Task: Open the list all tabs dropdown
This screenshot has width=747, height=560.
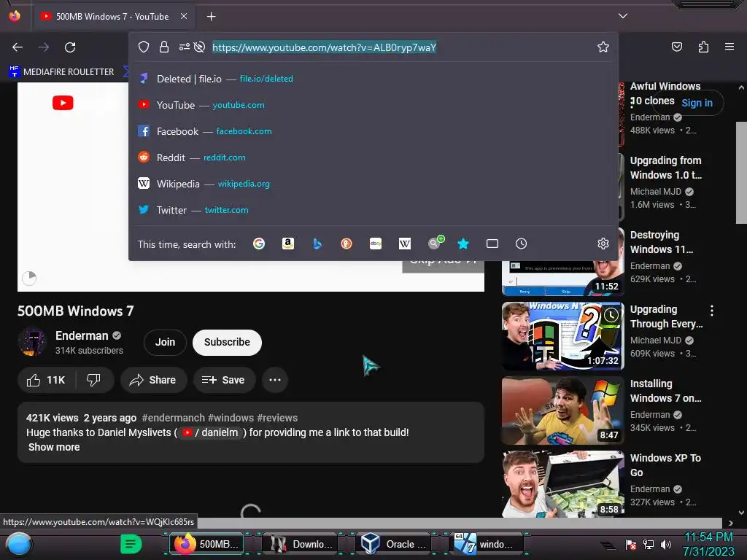Action: (623, 16)
